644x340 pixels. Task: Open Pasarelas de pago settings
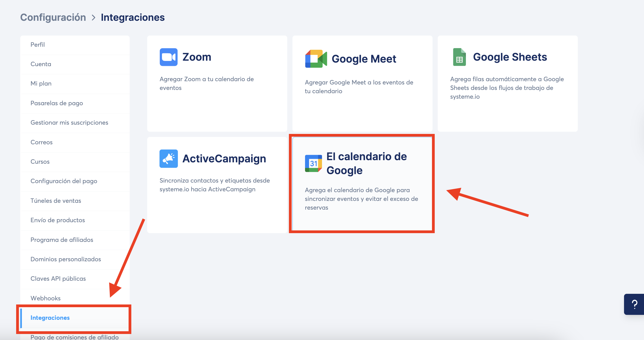75,103
